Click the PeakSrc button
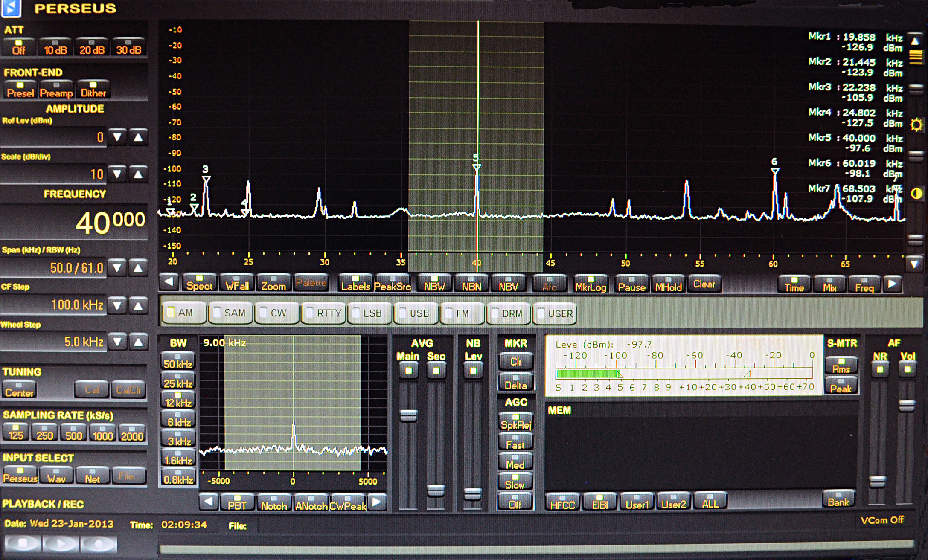Viewport: 928px width, 560px height. click(x=392, y=284)
